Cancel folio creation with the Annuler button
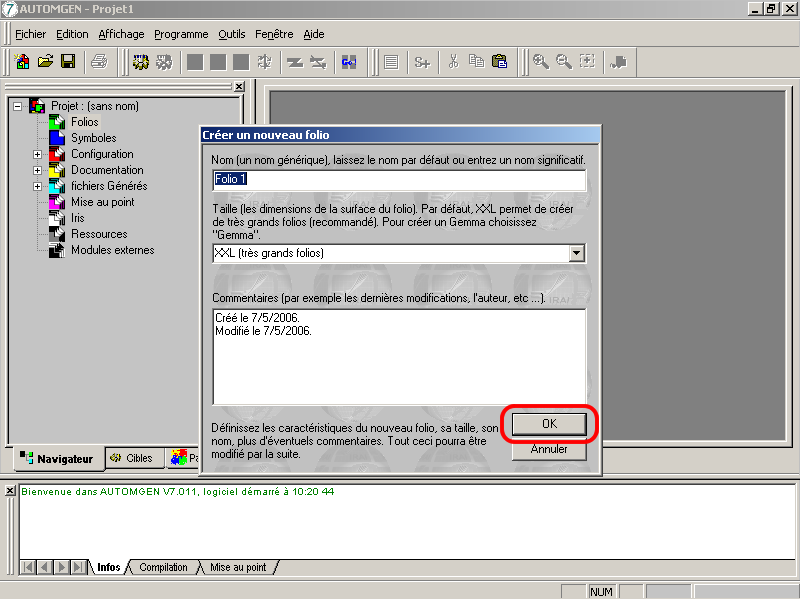 coord(548,450)
